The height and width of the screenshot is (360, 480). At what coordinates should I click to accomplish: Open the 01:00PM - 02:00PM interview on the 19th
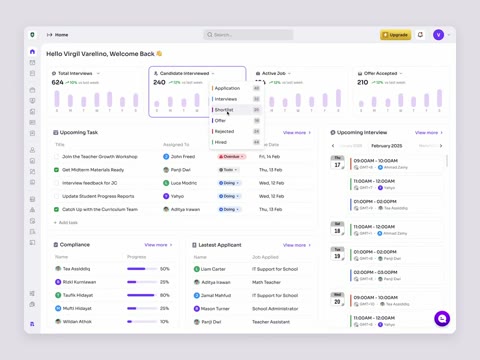click(x=396, y=255)
